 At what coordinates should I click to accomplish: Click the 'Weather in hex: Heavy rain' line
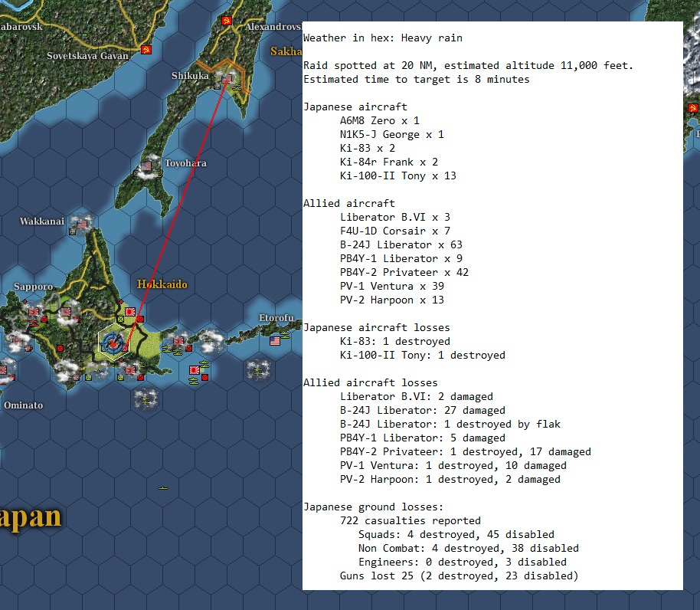[383, 38]
